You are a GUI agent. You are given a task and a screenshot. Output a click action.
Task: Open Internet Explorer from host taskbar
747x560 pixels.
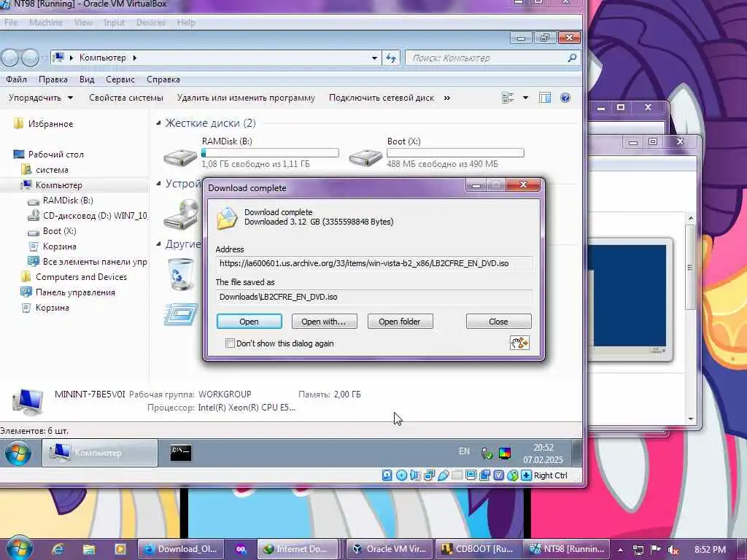pyautogui.click(x=58, y=549)
